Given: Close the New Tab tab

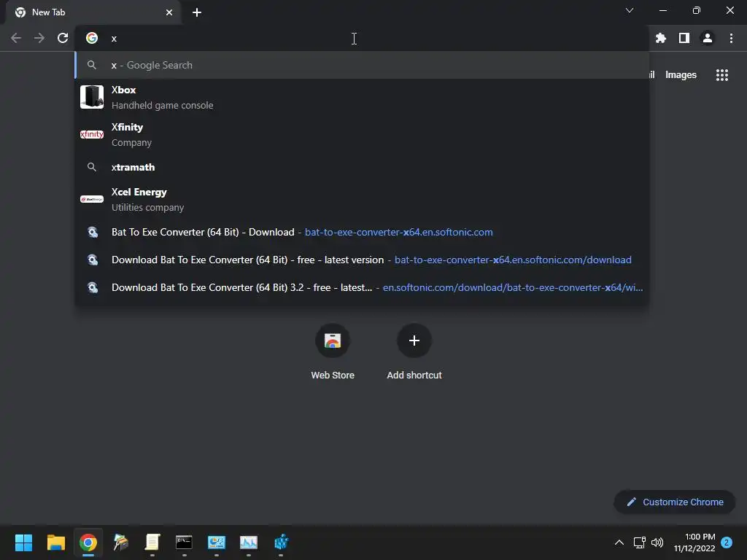Looking at the screenshot, I should (x=169, y=12).
